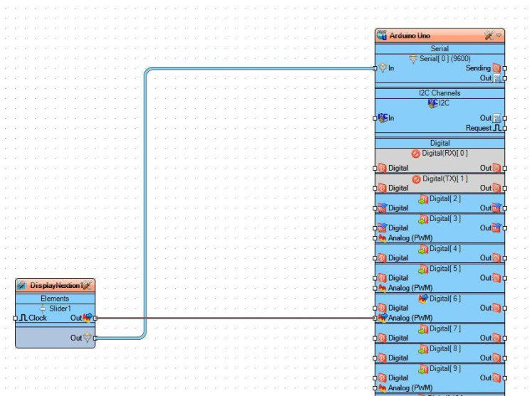
Task: Click Digital[8] Digital input pin icon
Action: tap(383, 358)
